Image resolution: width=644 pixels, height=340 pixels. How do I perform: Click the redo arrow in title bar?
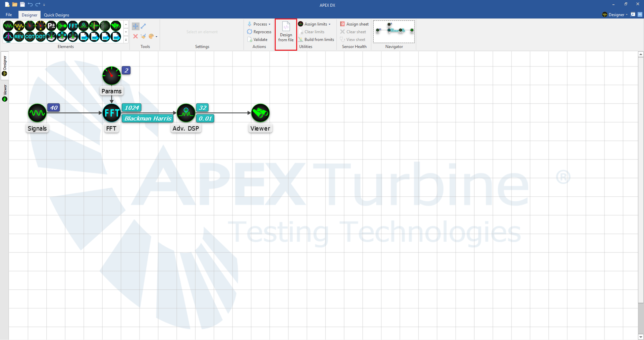38,4
